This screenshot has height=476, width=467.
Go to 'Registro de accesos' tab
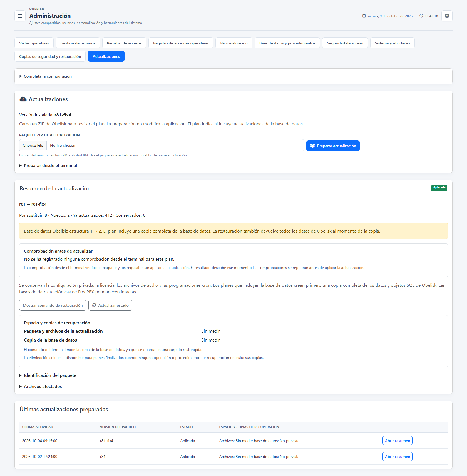124,43
